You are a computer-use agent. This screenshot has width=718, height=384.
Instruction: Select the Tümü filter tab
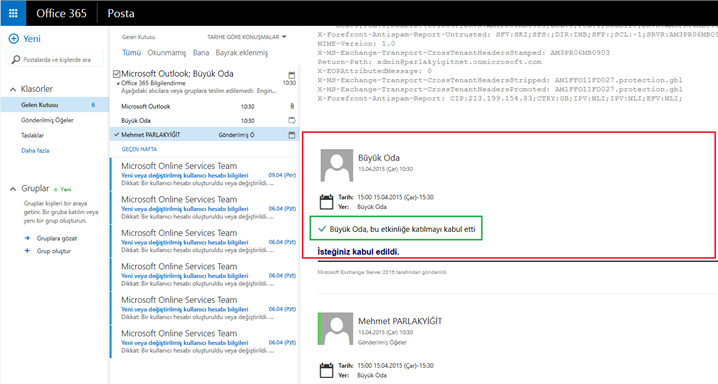[131, 53]
